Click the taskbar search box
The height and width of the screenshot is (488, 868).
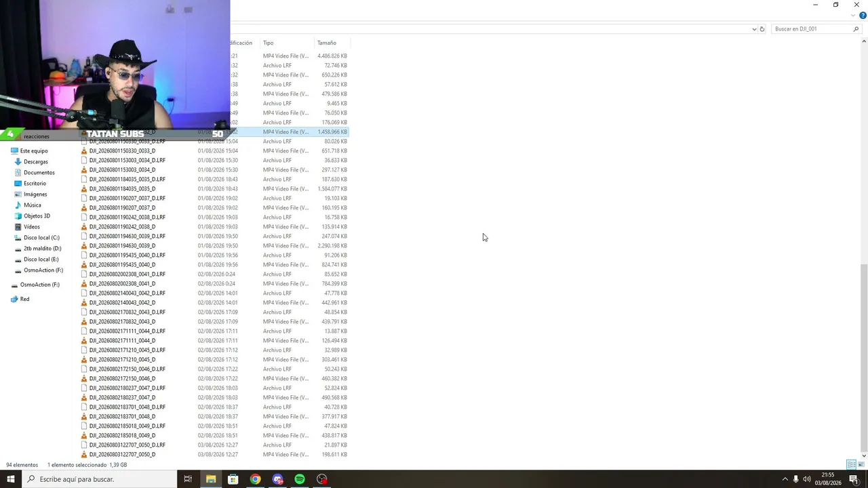point(100,479)
